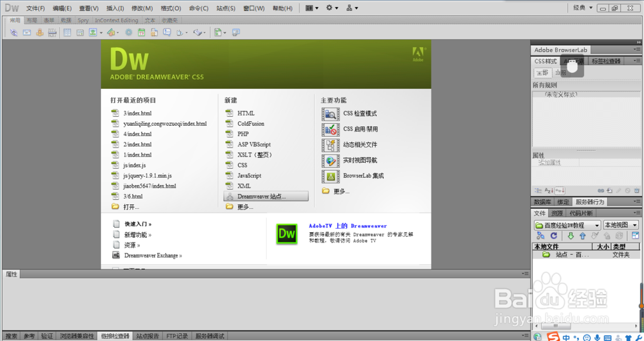644x341 pixels.
Task: Click the BrowserLab 集成 feature icon
Action: click(x=330, y=177)
